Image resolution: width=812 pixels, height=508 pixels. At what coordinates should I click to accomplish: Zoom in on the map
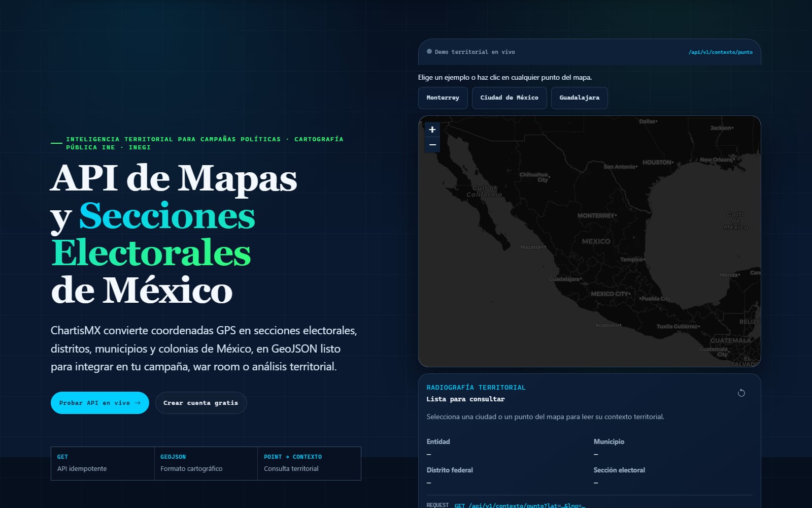[x=432, y=130]
